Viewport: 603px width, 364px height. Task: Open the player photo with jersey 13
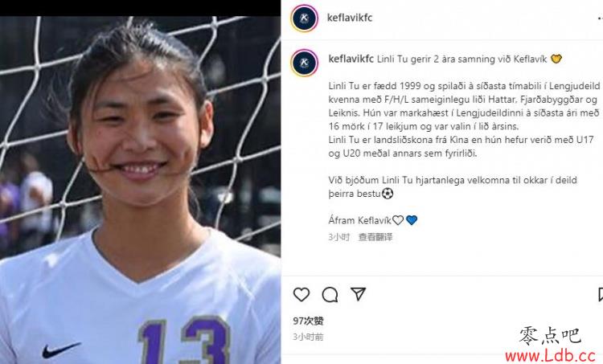pyautogui.click(x=140, y=190)
